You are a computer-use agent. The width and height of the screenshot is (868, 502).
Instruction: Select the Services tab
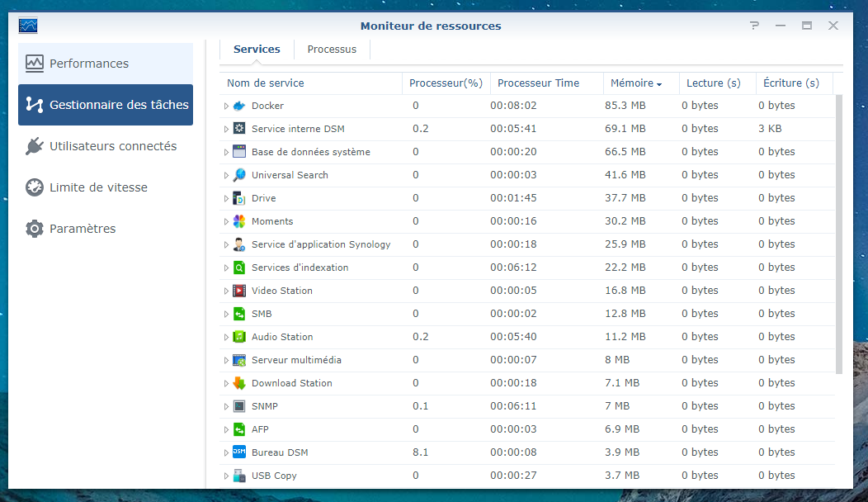coord(257,50)
